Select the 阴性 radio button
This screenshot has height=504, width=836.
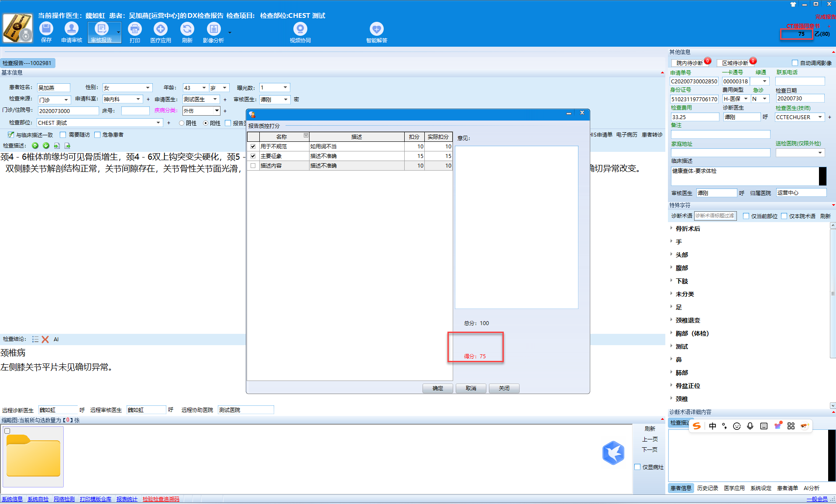pyautogui.click(x=182, y=123)
